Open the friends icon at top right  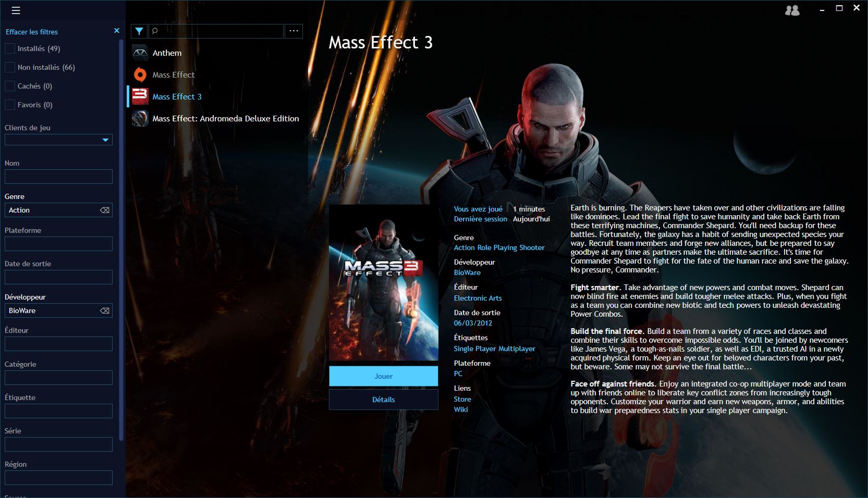coord(792,10)
